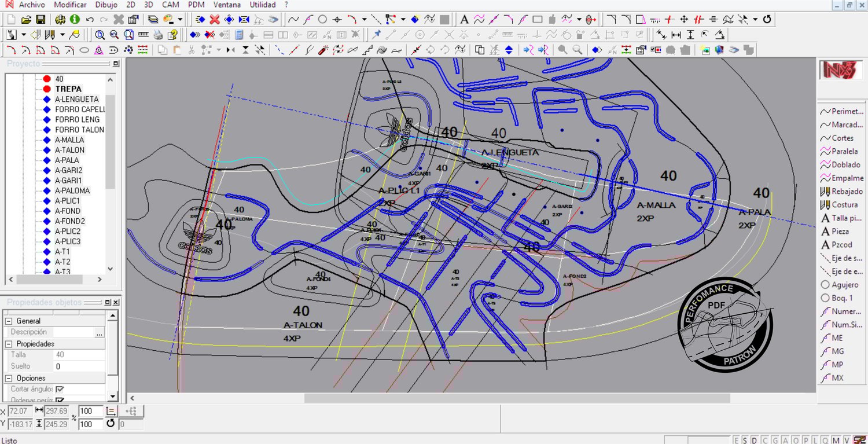The height and width of the screenshot is (444, 868).
Task: Open the Ventana menu
Action: click(x=227, y=5)
